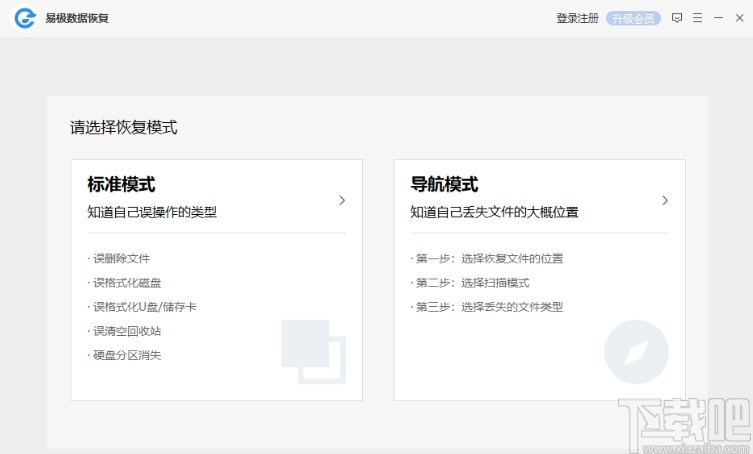Click 第一步：选择恢复文件的位置
753x454 pixels.
tap(489, 258)
